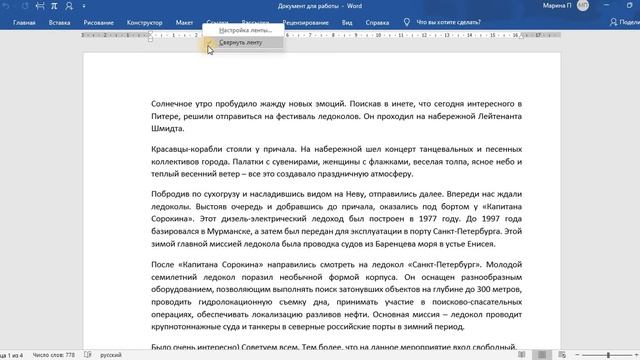Open the Макет ribbon tab
The width and height of the screenshot is (640, 360).
pyautogui.click(x=184, y=22)
